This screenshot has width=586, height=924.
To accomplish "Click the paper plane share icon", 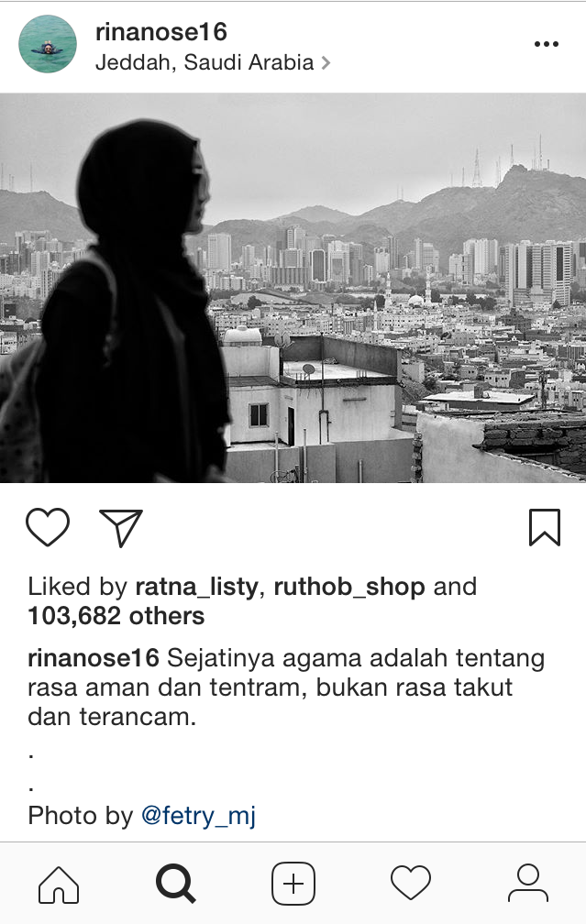I will 121,527.
